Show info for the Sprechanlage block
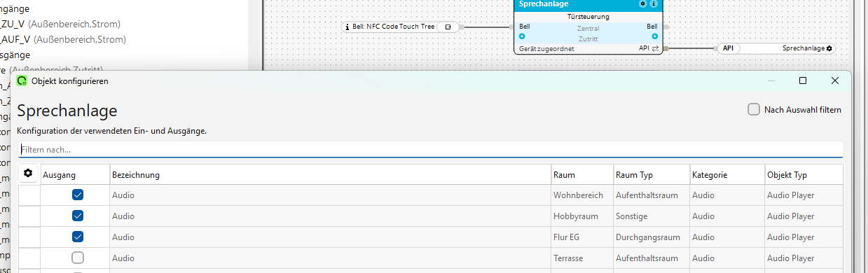 654,3
